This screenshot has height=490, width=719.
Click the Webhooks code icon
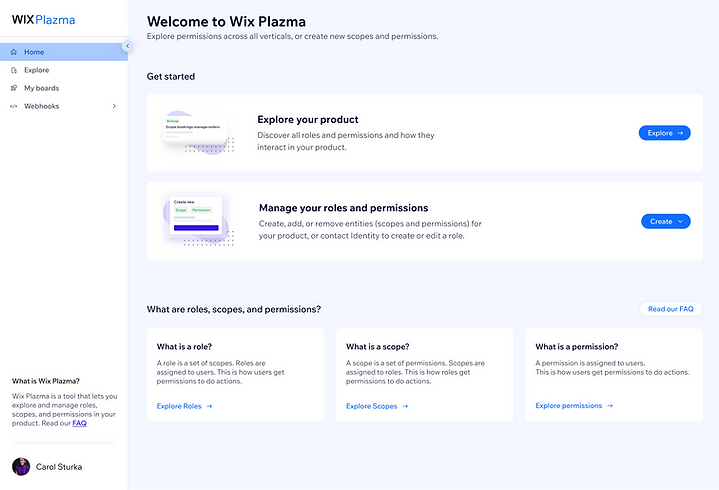click(x=14, y=106)
